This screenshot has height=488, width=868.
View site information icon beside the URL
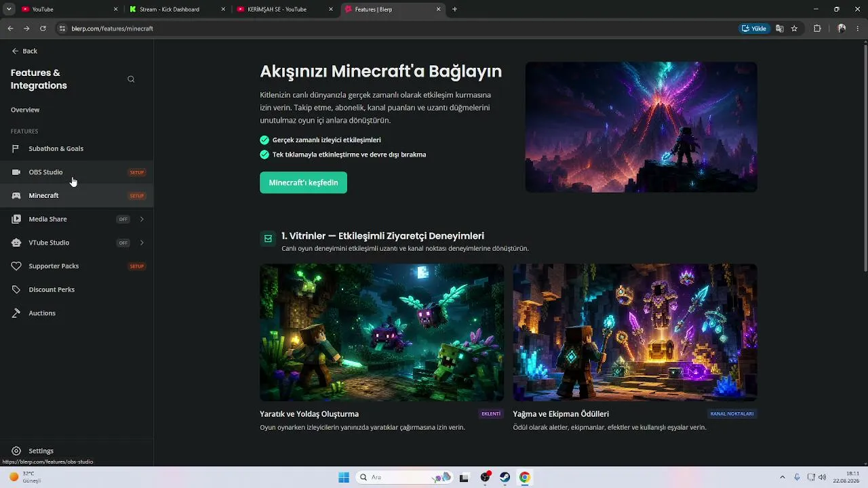[62, 28]
